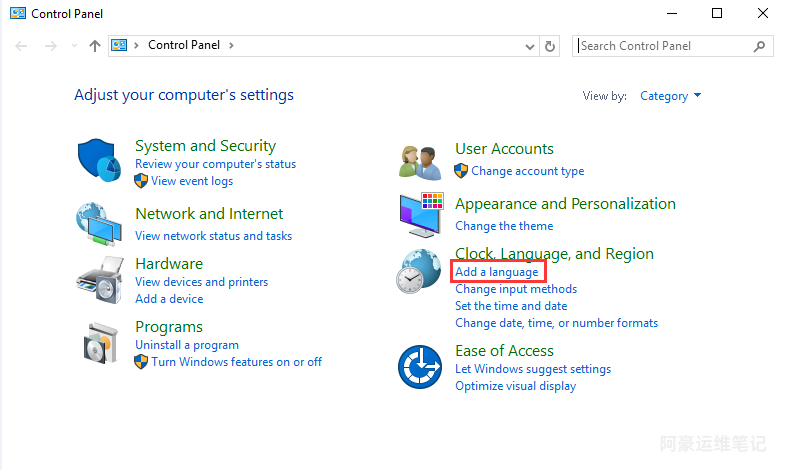The width and height of the screenshot is (786, 470).
Task: Click Add a language link
Action: [x=497, y=272]
